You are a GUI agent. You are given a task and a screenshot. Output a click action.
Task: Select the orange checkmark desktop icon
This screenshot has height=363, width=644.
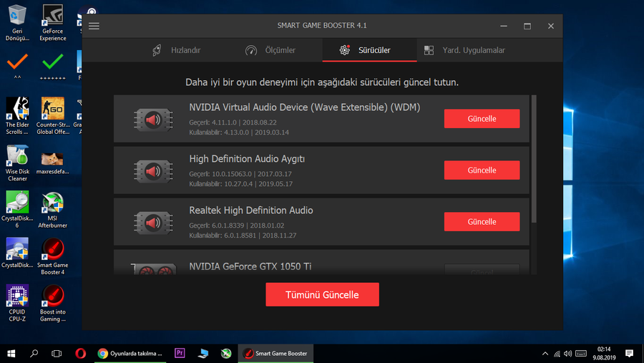click(17, 66)
